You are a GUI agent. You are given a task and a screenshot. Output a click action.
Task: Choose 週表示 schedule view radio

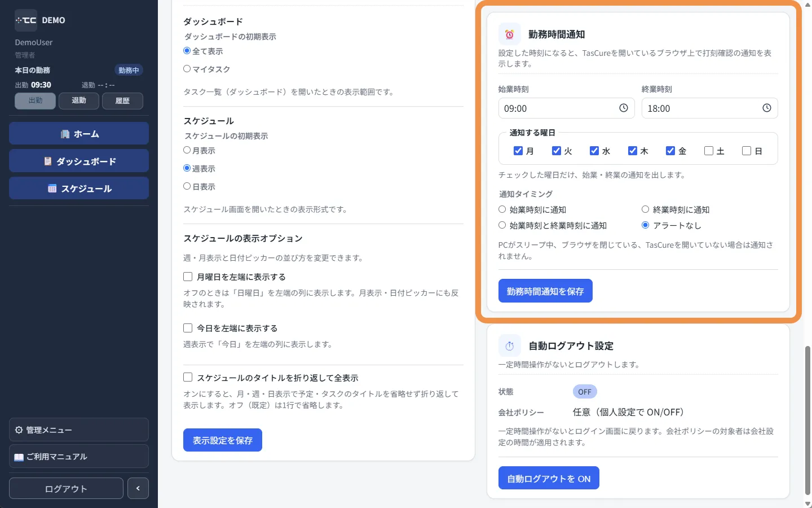click(187, 168)
